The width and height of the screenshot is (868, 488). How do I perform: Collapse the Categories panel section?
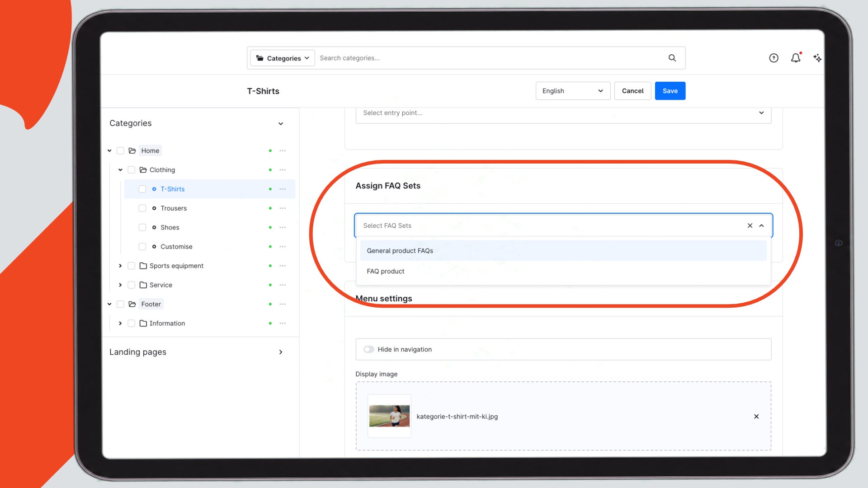[281, 123]
